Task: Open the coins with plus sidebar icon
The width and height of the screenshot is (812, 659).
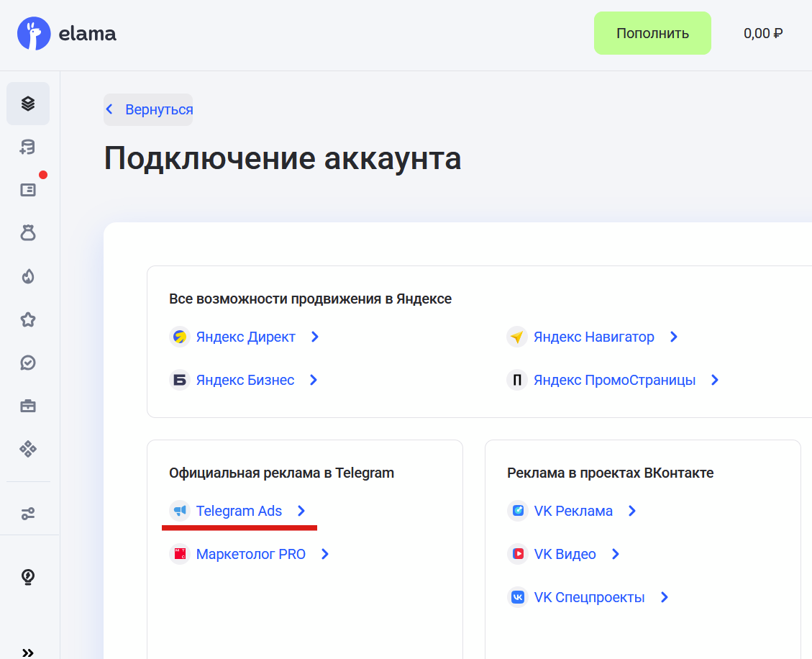Action: click(x=28, y=147)
